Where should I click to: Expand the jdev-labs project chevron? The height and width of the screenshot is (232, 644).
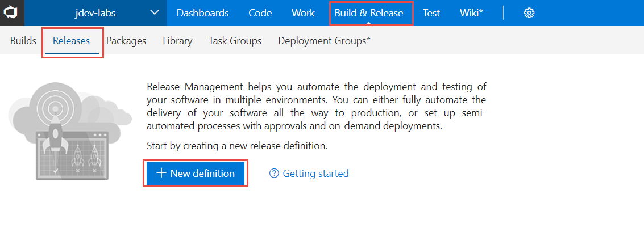155,12
